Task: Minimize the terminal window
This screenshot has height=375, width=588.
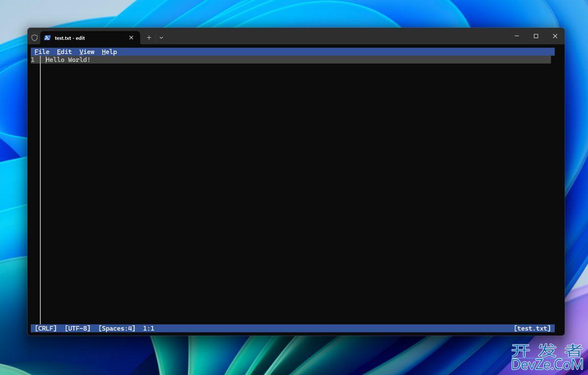Action: [x=517, y=36]
